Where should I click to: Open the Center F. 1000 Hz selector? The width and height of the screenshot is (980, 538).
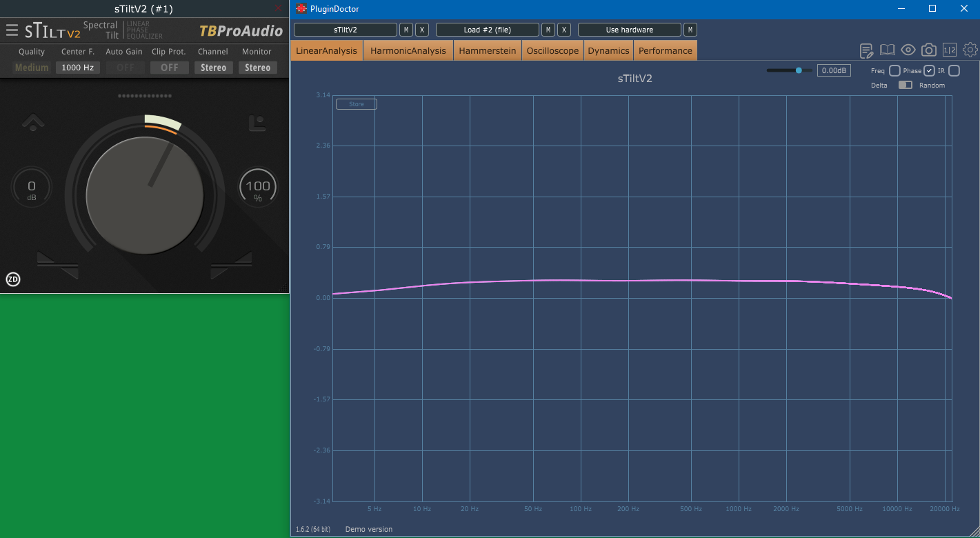coord(78,68)
